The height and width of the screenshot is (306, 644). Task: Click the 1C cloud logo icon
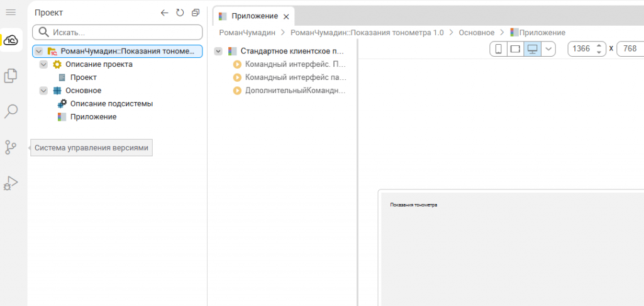click(x=11, y=40)
